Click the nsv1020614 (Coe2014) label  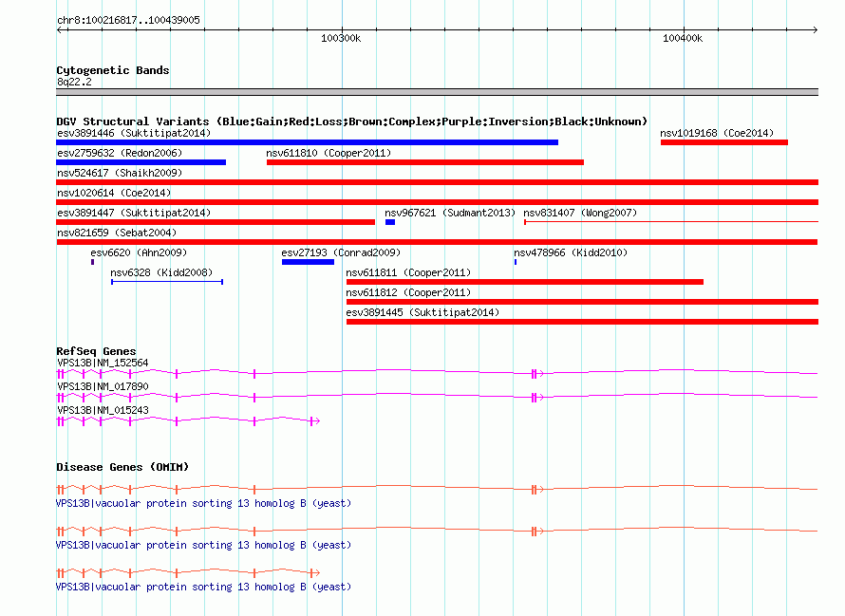pos(114,193)
